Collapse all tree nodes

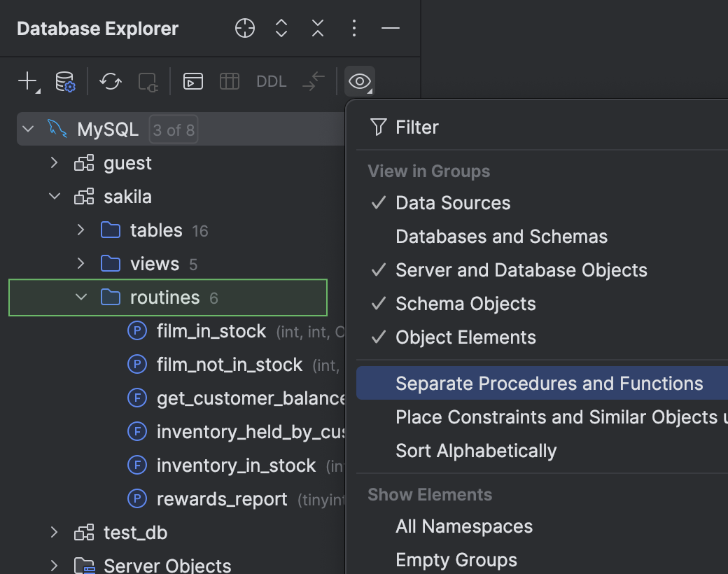317,28
